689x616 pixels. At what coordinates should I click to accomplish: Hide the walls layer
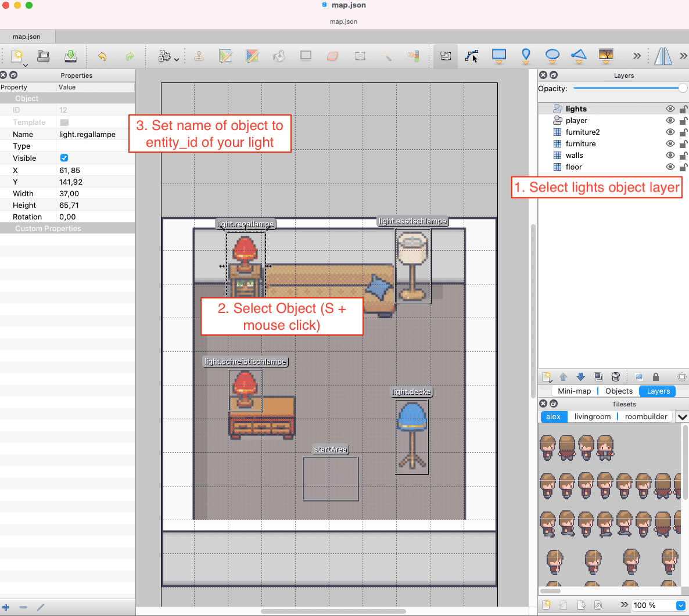point(670,155)
